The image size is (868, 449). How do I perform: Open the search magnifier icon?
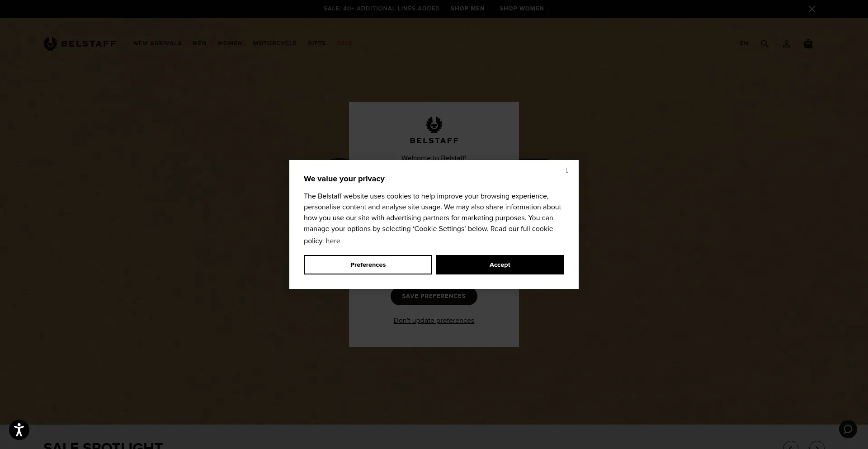[x=764, y=43]
